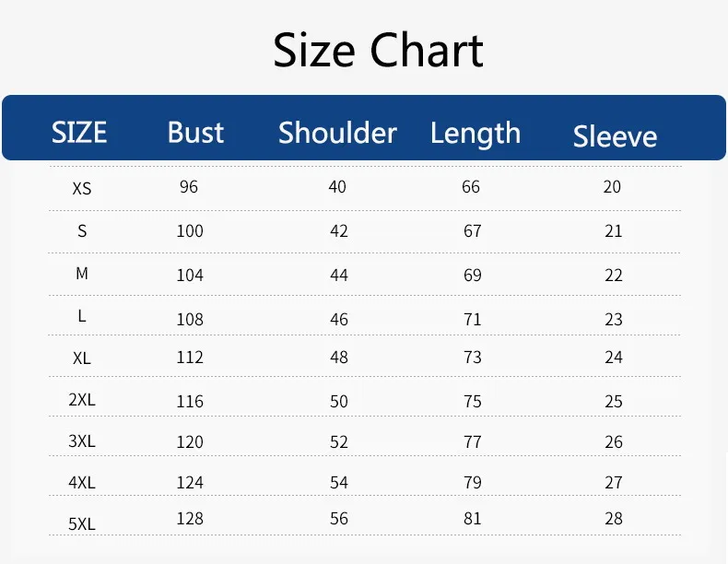728x564 pixels.
Task: Click the Bust column header
Action: pyautogui.click(x=195, y=133)
